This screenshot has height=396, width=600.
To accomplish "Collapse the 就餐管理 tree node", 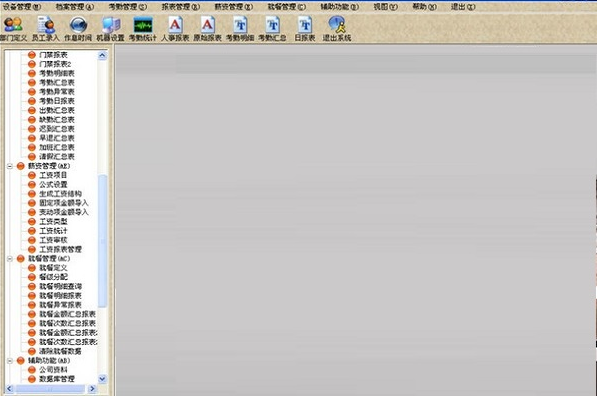I will point(10,259).
